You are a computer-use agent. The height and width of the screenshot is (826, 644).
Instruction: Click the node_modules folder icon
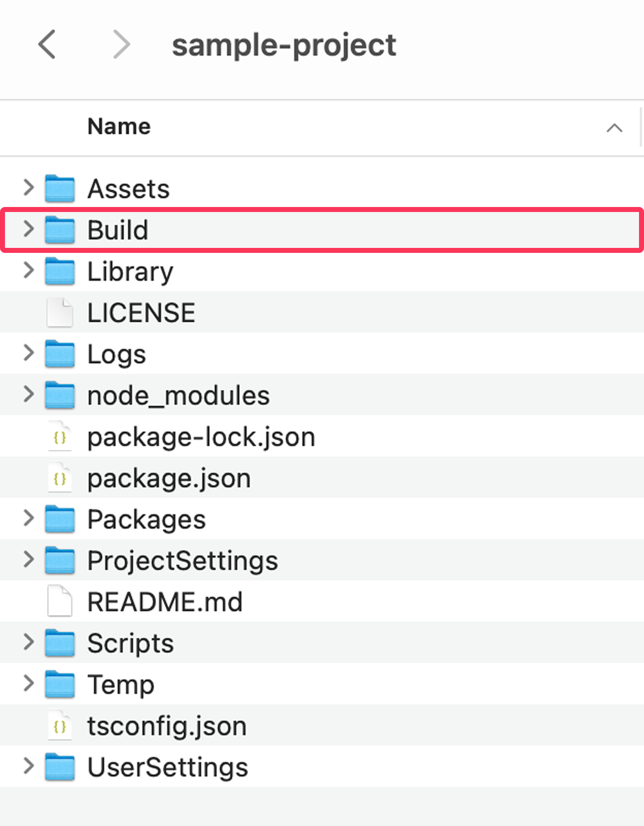60,396
